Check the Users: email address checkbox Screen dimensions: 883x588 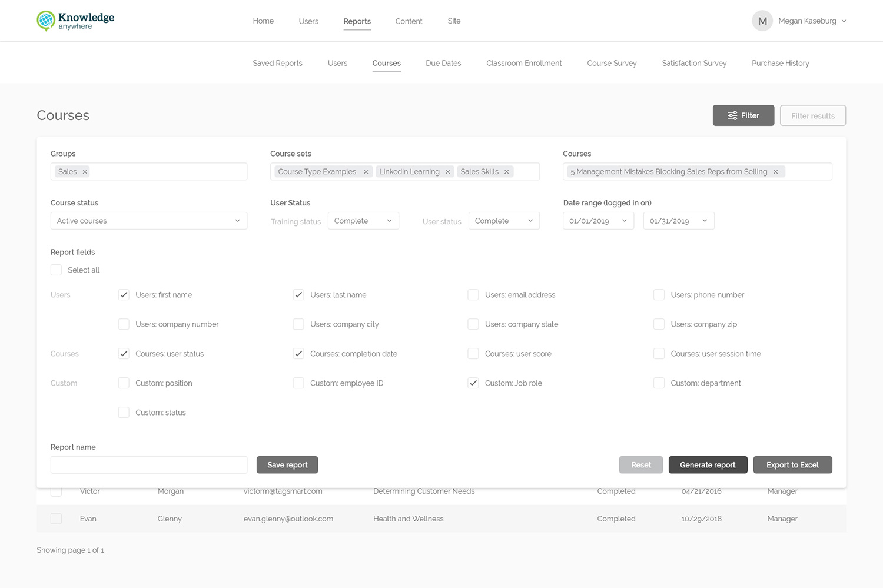[473, 294]
